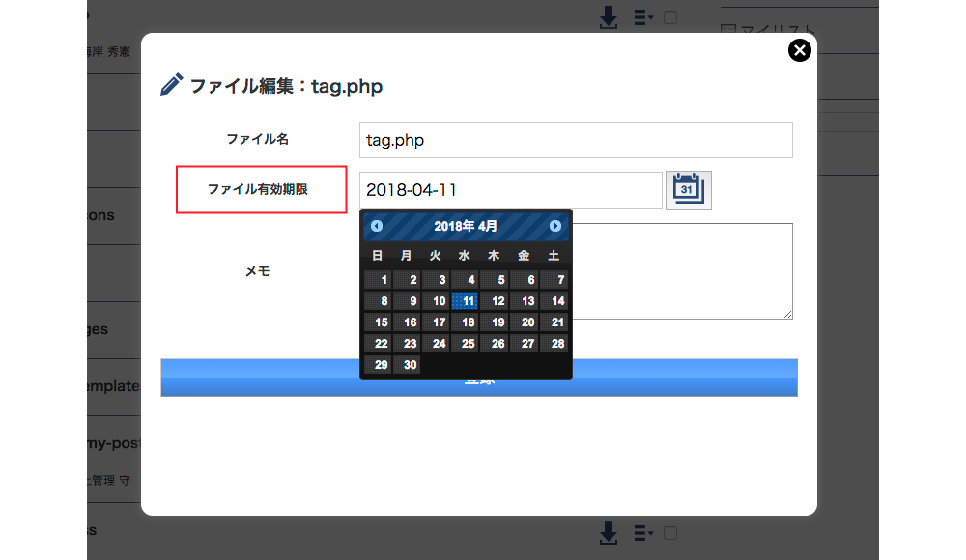966x560 pixels.
Task: Select April 14 in calendar
Action: [554, 300]
